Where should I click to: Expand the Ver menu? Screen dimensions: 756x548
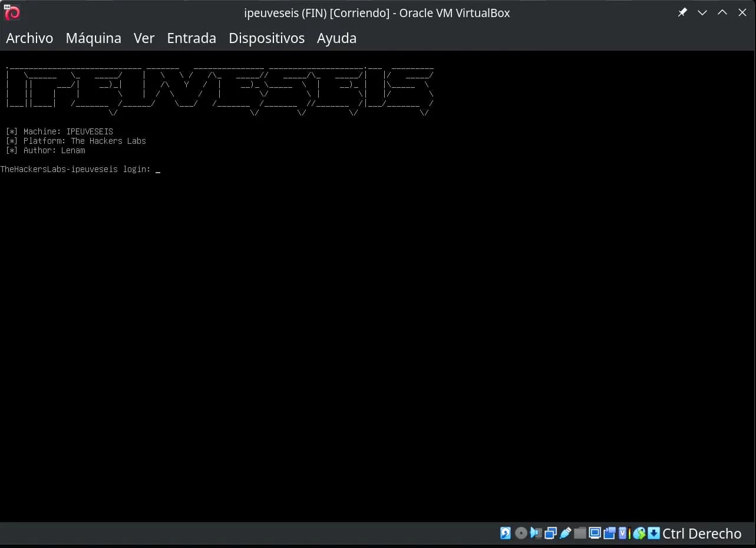point(144,38)
